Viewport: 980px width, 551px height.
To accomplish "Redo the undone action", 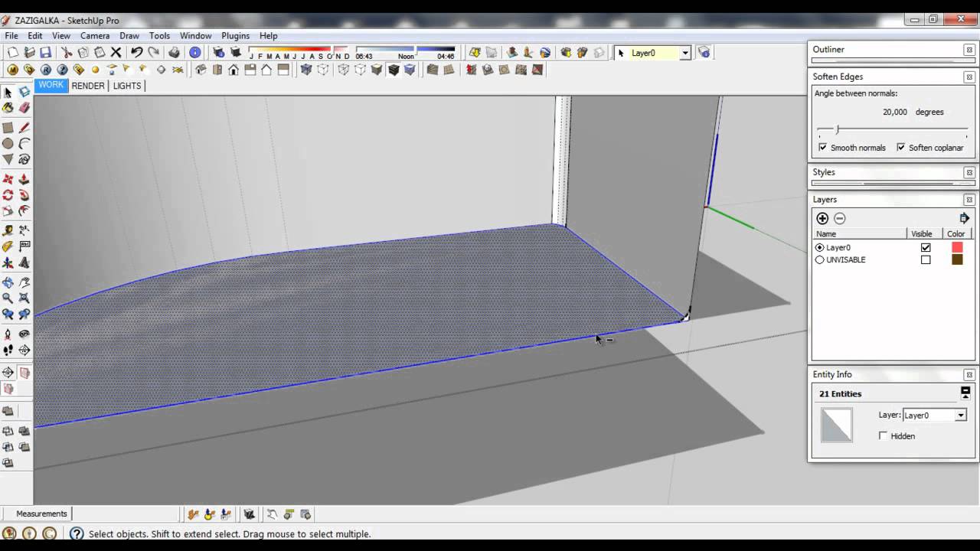I will tap(154, 53).
